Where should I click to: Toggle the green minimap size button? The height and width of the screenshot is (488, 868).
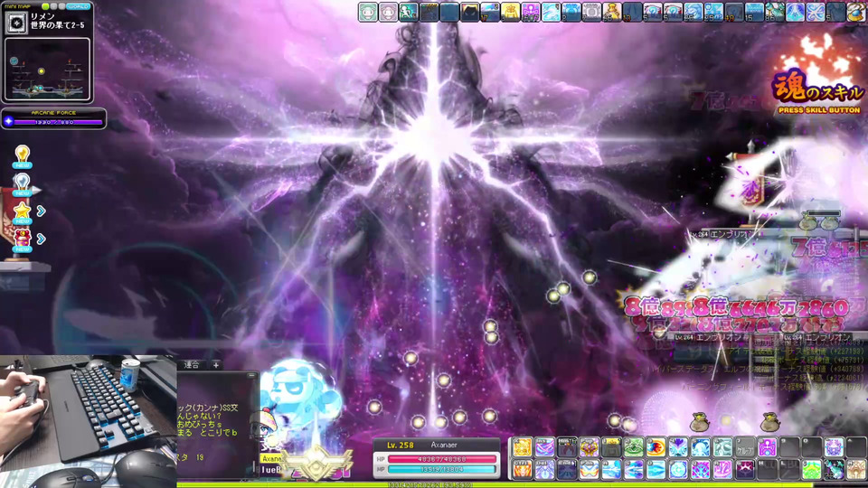45,6
